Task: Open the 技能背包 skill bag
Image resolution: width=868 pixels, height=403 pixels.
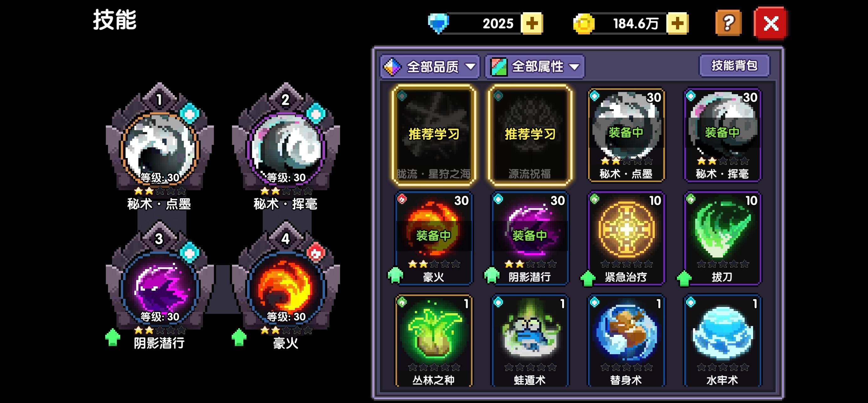Action: [735, 65]
